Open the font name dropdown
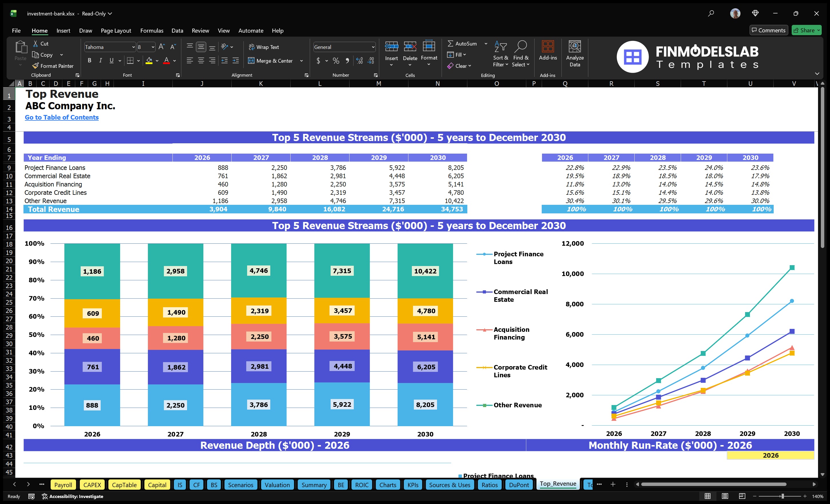 (133, 47)
